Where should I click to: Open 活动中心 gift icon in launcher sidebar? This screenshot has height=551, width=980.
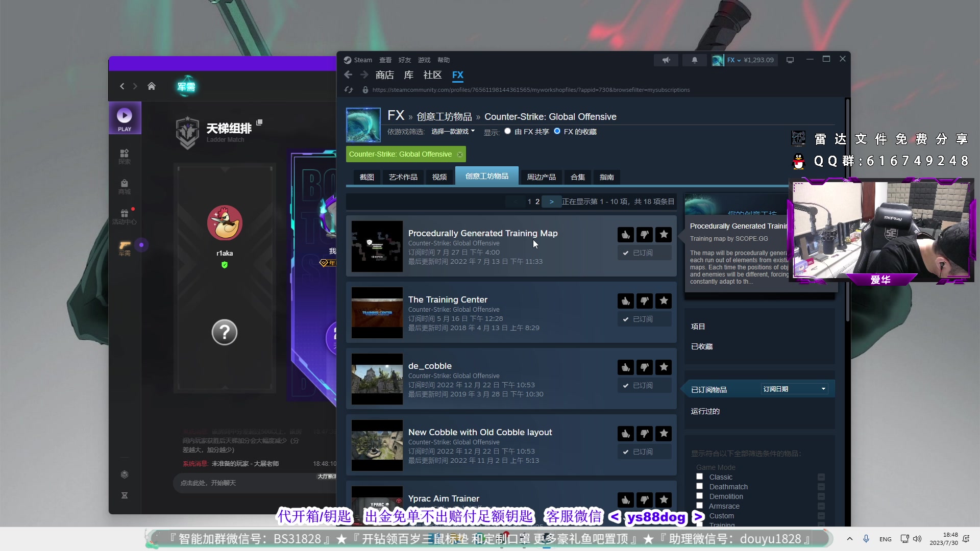pos(125,216)
